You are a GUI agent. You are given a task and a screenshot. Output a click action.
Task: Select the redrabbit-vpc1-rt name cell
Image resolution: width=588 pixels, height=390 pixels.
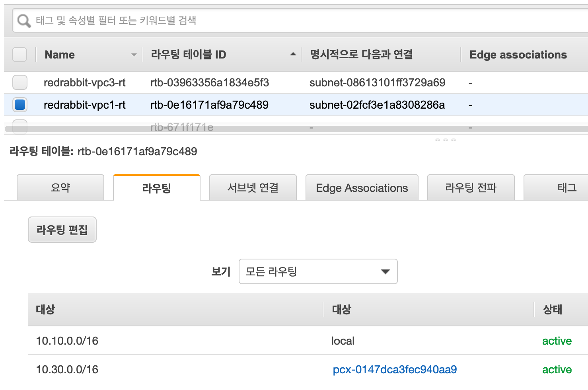click(x=84, y=105)
